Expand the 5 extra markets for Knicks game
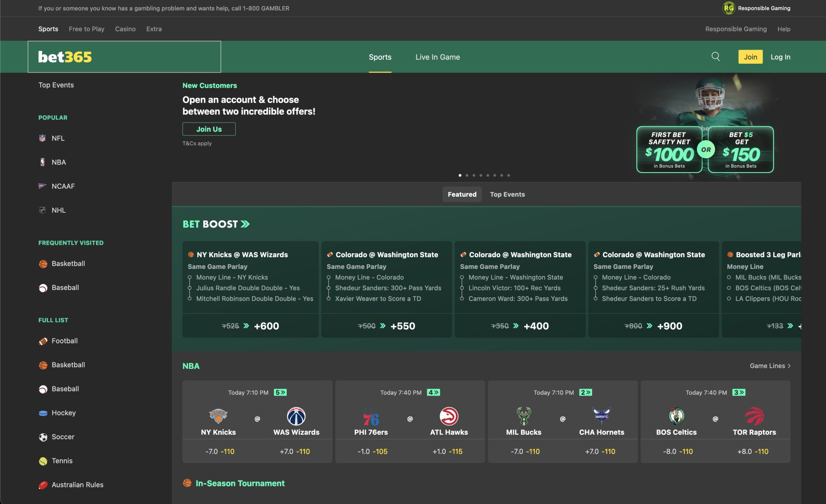The image size is (826, 504). 281,392
